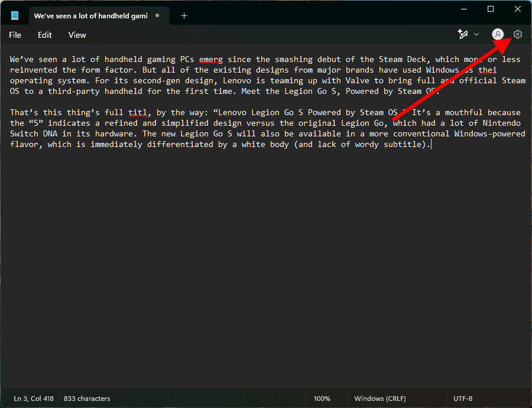The height and width of the screenshot is (408, 532).
Task: Open Notepad settings via gear icon
Action: pos(518,35)
